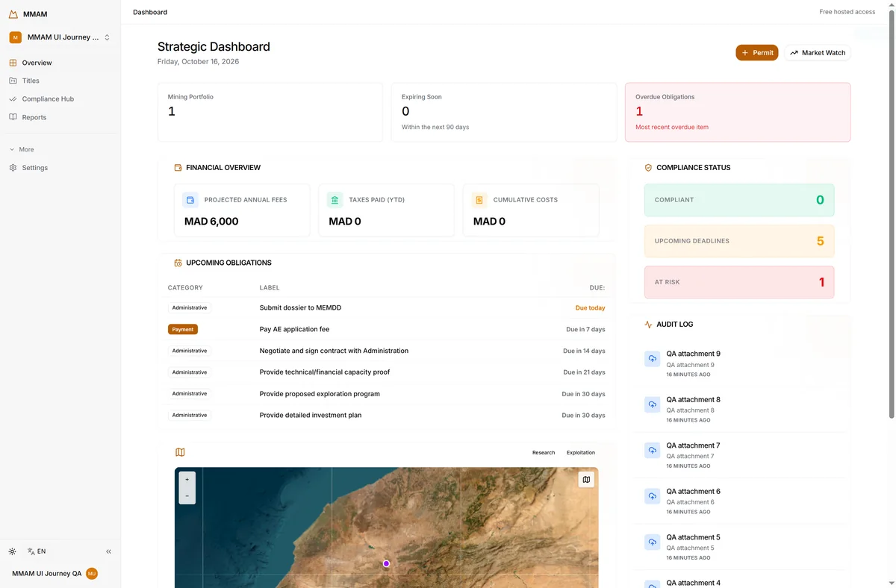
Task: Expand the More section
Action: click(x=22, y=149)
